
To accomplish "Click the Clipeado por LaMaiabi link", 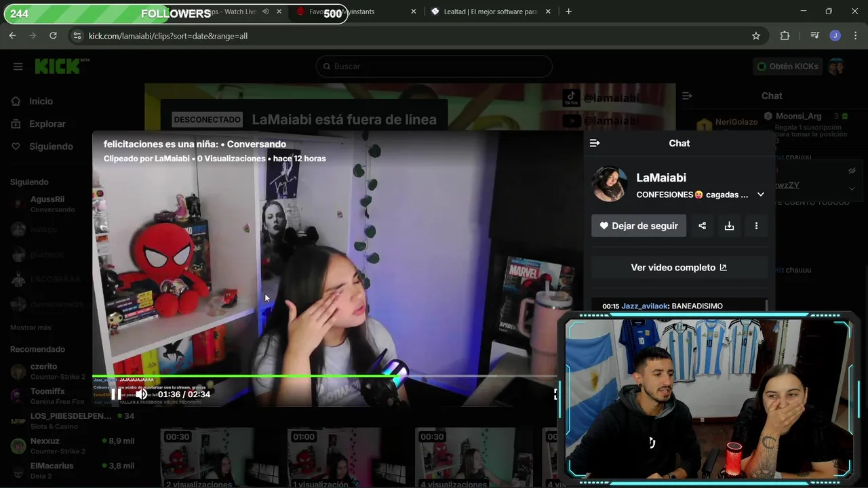I will pos(146,159).
